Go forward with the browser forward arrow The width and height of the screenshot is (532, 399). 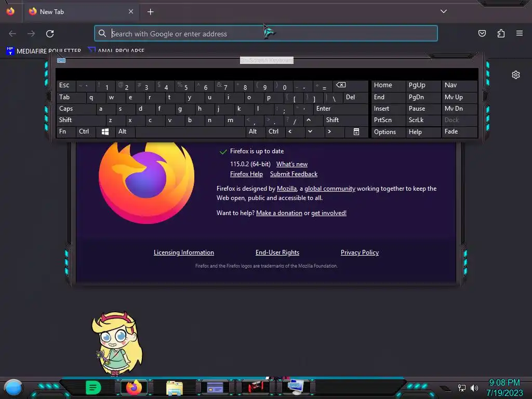31,34
